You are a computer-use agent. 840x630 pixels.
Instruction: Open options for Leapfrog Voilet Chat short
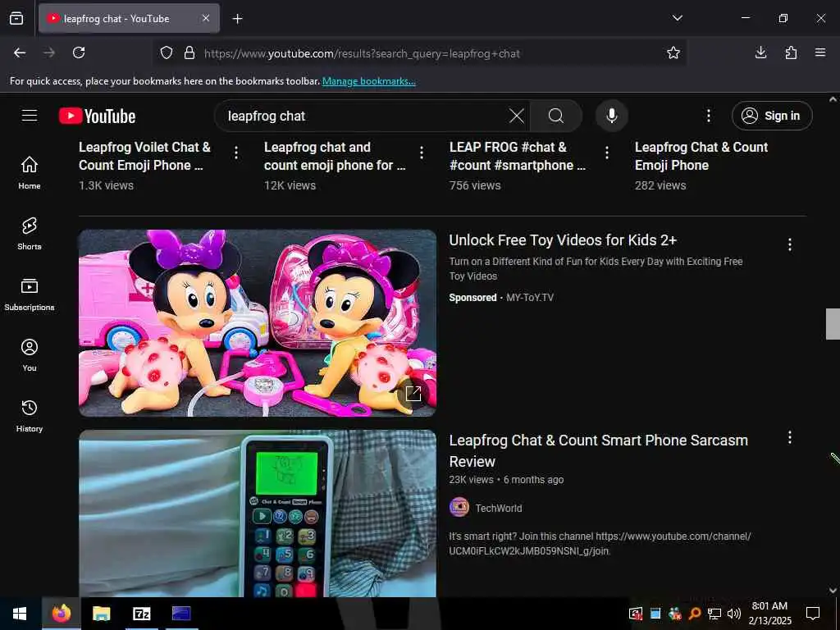coord(236,153)
